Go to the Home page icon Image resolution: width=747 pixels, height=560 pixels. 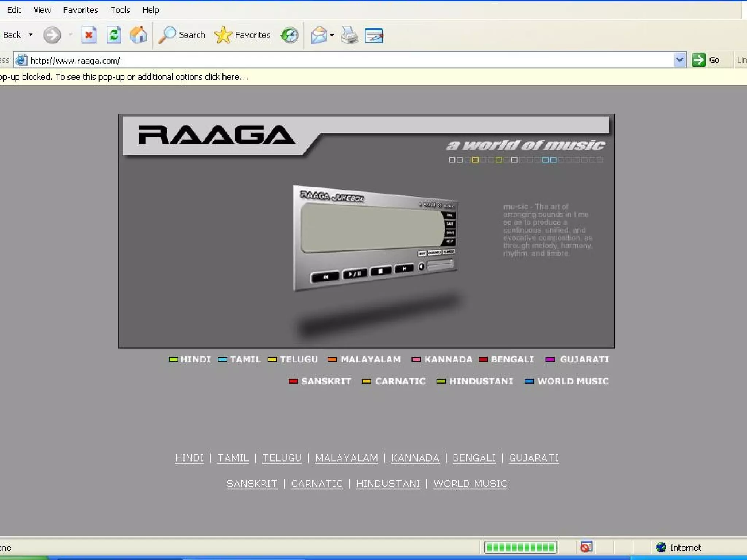point(138,35)
